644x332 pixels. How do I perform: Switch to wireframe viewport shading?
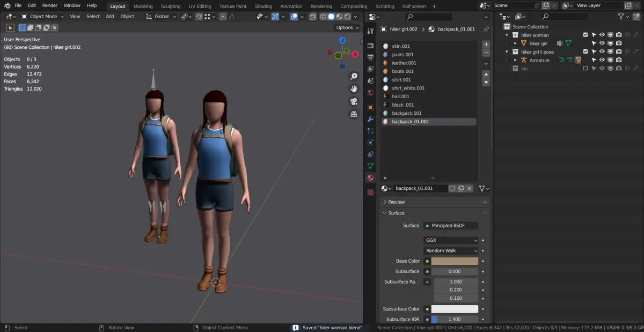click(x=324, y=17)
